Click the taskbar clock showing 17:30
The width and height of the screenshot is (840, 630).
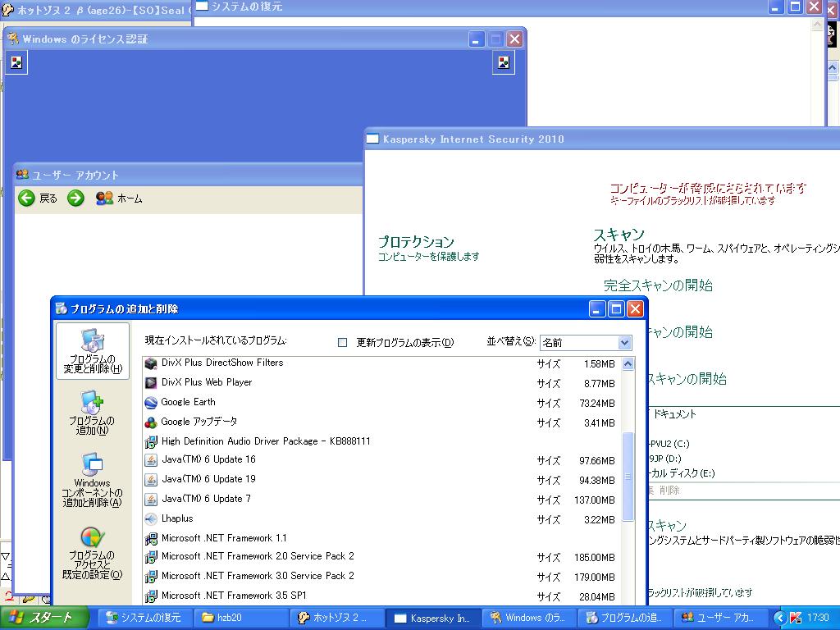pos(818,619)
